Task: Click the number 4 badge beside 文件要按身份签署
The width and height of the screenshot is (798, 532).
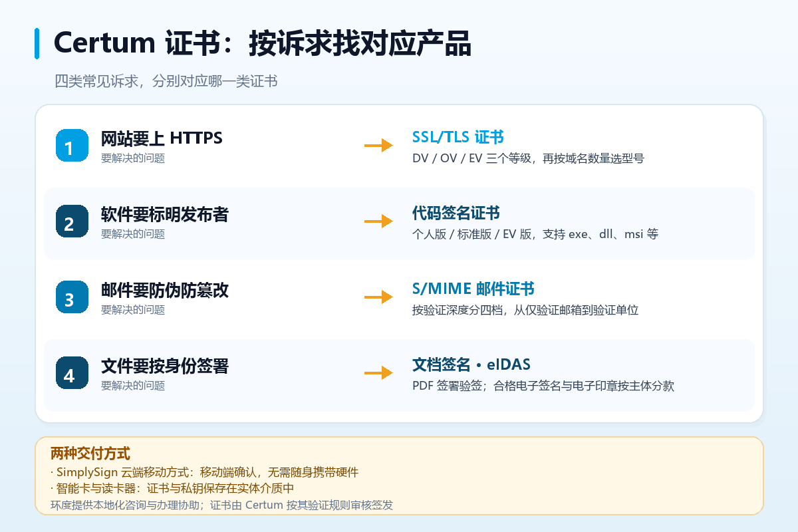Action: click(x=72, y=372)
